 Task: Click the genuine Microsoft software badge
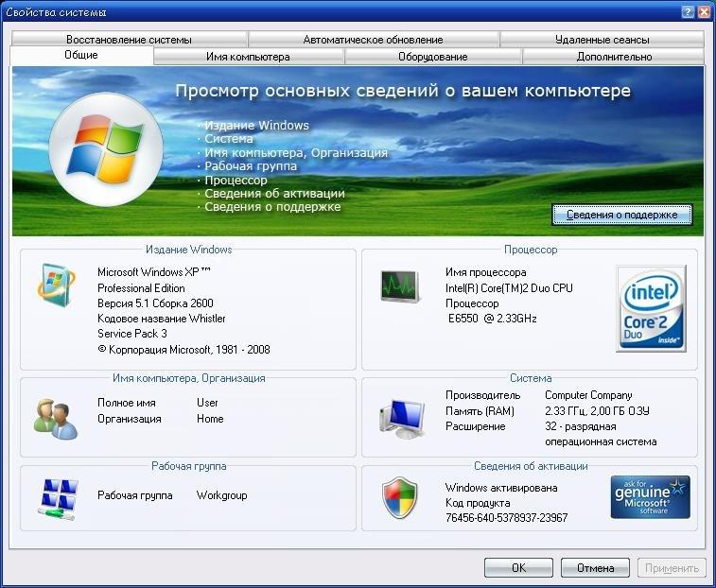point(650,497)
